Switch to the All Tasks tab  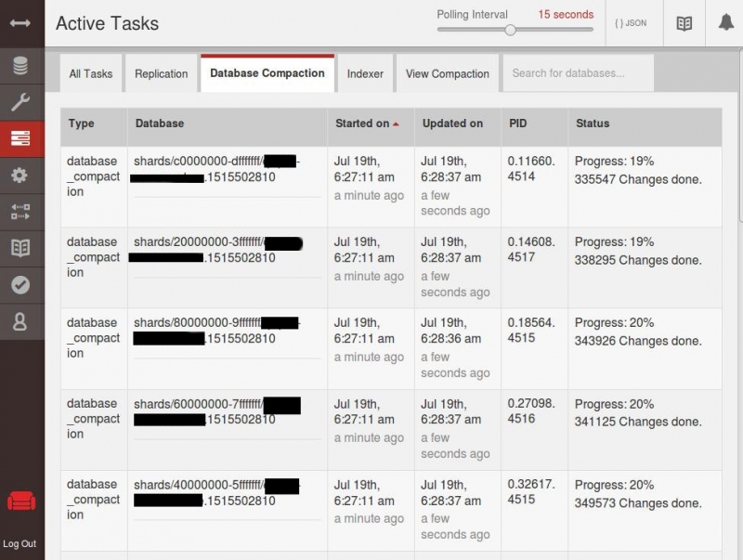pos(90,73)
